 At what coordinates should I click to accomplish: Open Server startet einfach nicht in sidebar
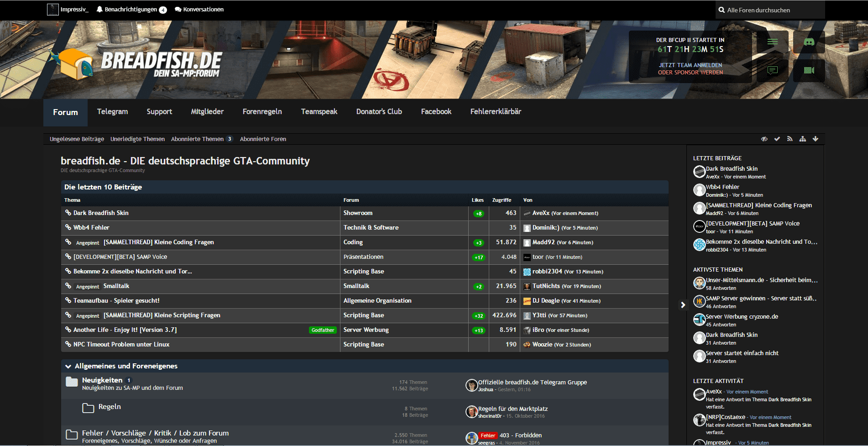point(742,353)
